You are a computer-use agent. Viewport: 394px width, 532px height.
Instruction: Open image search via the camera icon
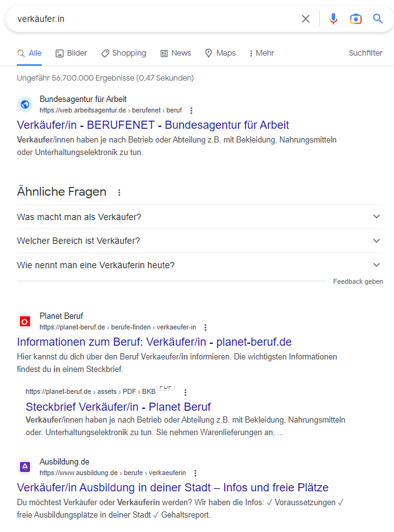click(356, 19)
